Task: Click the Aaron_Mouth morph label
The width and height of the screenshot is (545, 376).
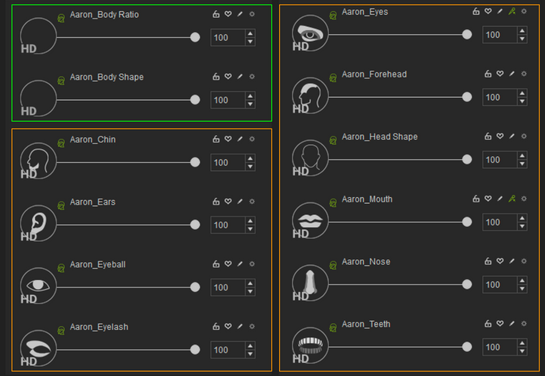Action: 367,199
